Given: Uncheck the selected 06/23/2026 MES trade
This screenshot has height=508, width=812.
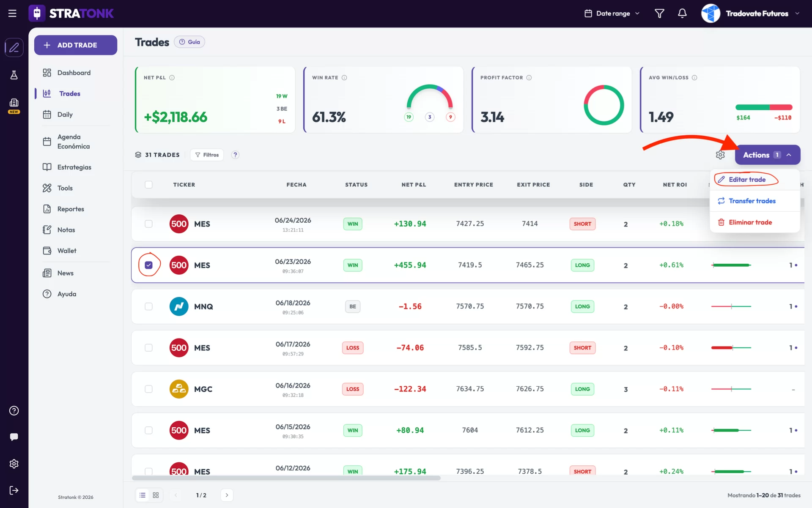Looking at the screenshot, I should coord(148,265).
